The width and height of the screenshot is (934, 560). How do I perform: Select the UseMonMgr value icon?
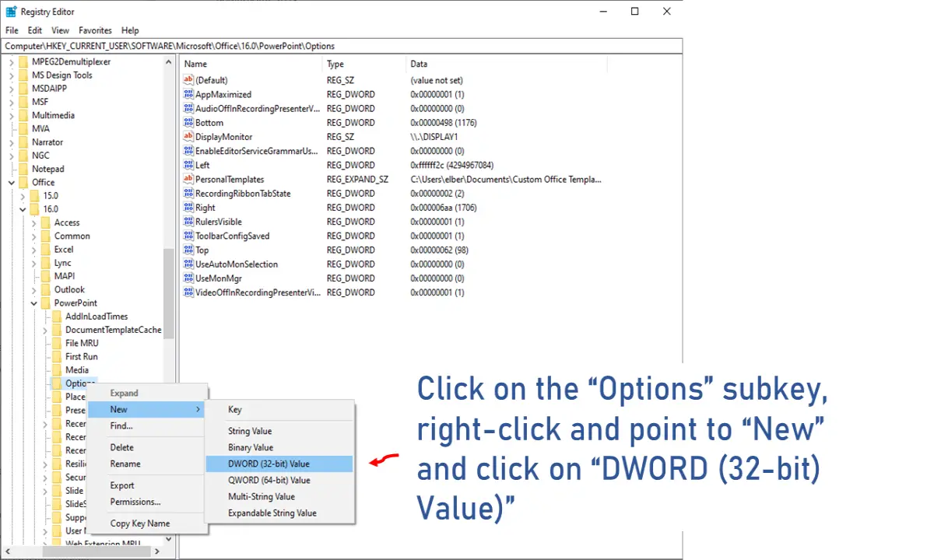pyautogui.click(x=188, y=278)
